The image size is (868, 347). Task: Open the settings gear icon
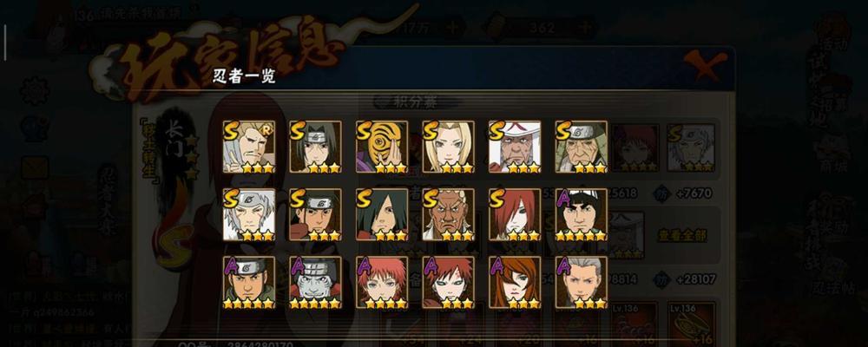tap(34, 91)
